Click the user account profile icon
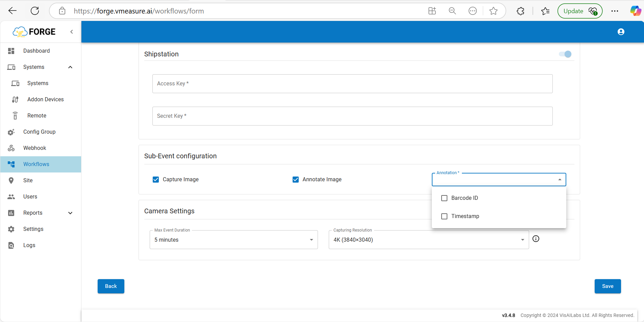Screen dimensions: 644x322 coord(621,32)
